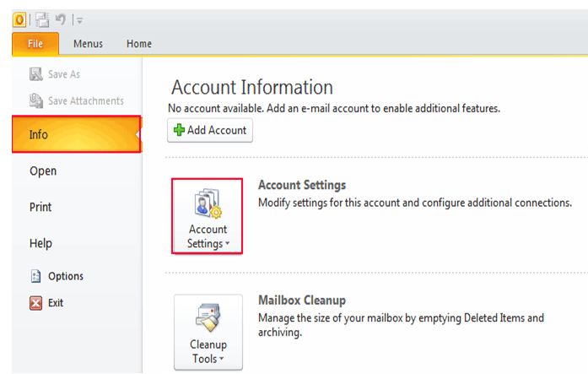Click the Add Account button
Image resolution: width=588 pixels, height=374 pixels.
click(210, 130)
